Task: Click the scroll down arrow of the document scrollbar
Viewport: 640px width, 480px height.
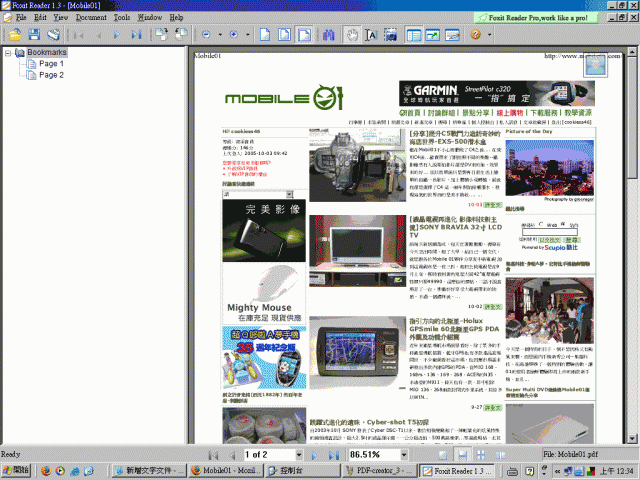Action: [632, 439]
